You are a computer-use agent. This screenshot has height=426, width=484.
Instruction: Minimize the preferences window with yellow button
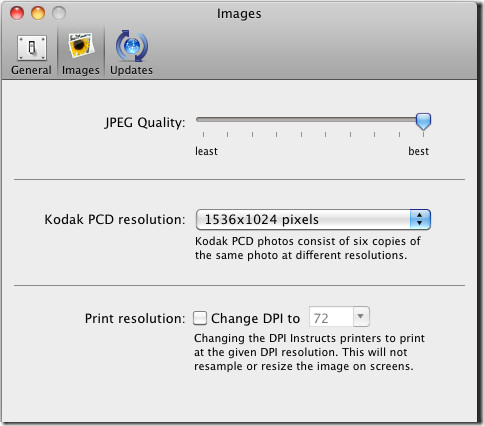click(38, 13)
